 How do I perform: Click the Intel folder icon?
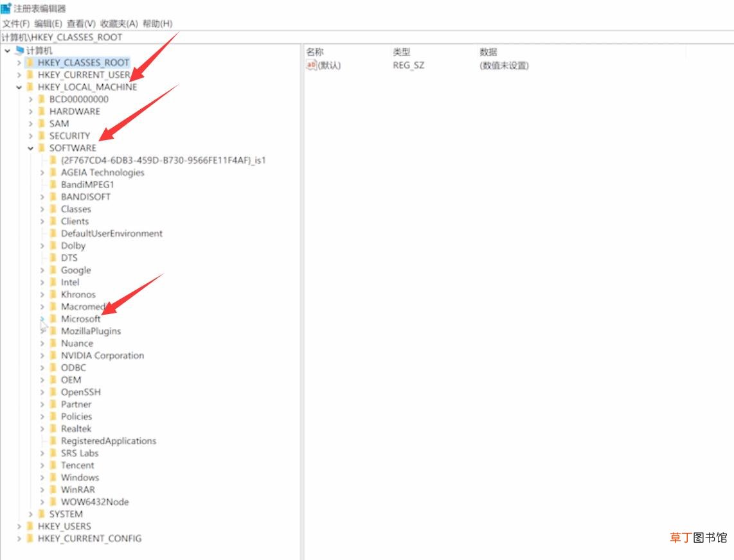(x=53, y=282)
